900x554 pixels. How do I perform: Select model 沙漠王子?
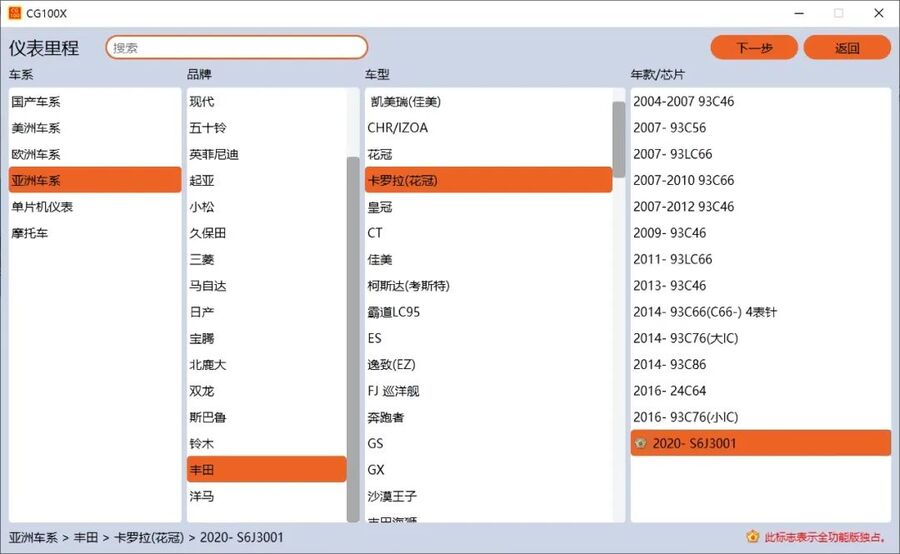point(488,496)
